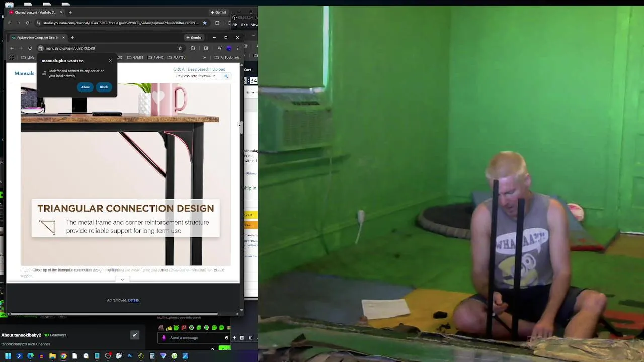The height and width of the screenshot is (362, 644).
Task: Open a new tab in the manuals.plus window
Action: point(72,38)
